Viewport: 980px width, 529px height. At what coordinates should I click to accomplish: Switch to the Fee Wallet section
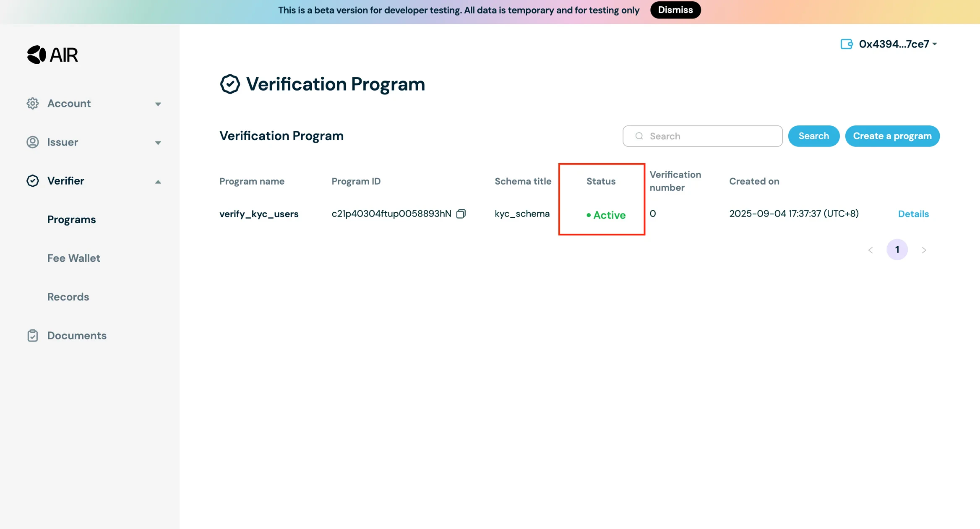pyautogui.click(x=73, y=258)
